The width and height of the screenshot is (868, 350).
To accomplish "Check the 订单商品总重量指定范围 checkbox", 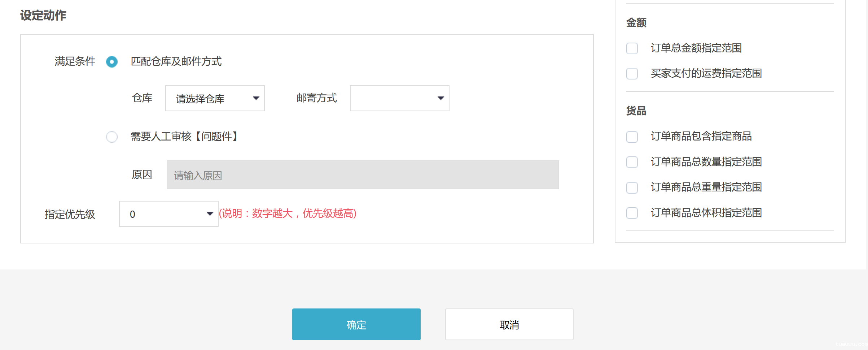I will click(632, 188).
